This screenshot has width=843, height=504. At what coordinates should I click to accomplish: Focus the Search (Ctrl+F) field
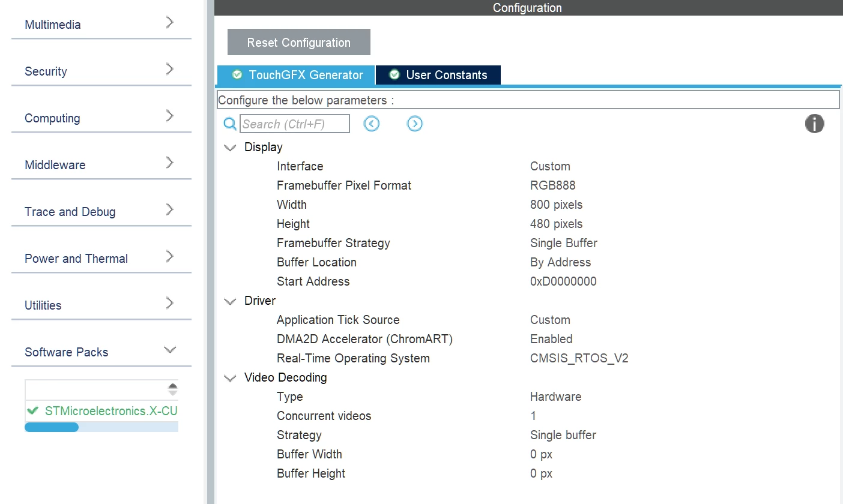coord(295,124)
